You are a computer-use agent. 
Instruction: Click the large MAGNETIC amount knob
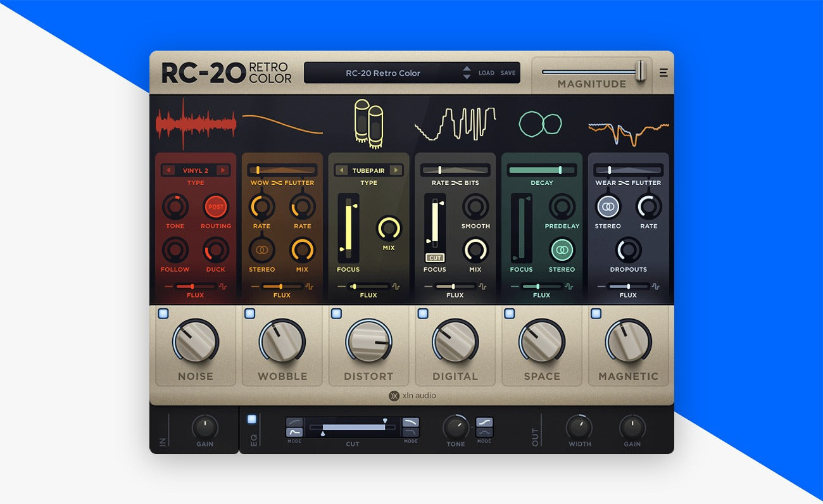click(628, 341)
